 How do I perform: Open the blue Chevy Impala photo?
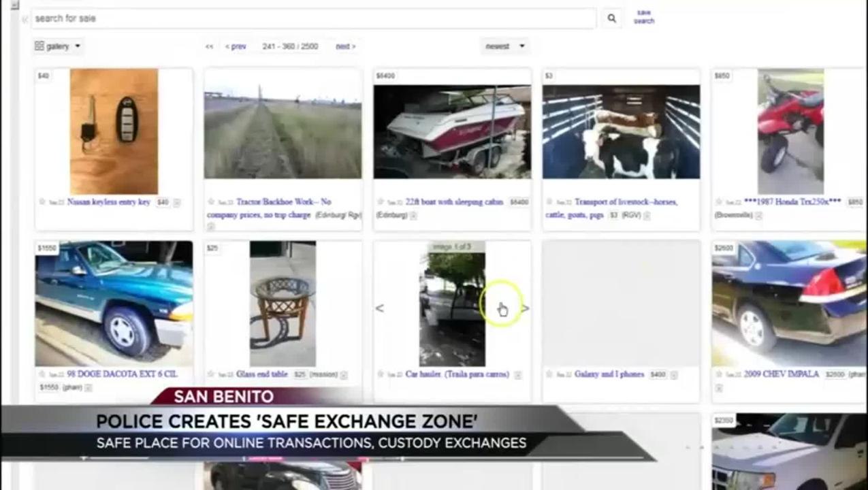click(789, 304)
